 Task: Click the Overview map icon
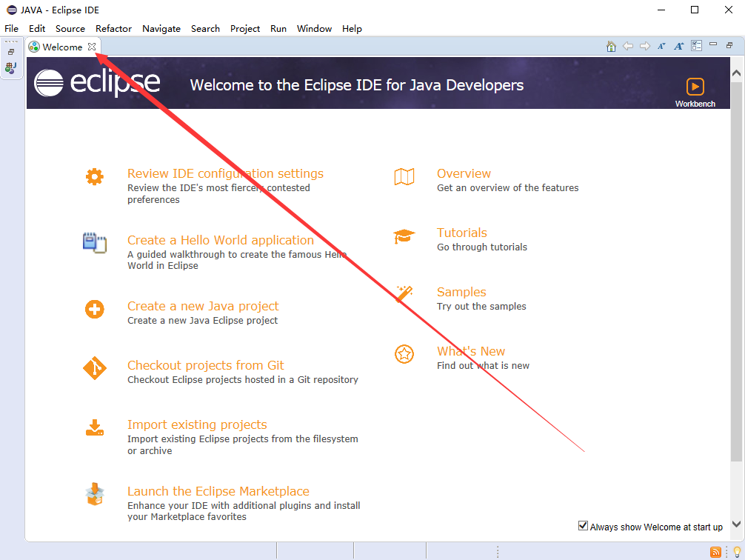click(404, 176)
